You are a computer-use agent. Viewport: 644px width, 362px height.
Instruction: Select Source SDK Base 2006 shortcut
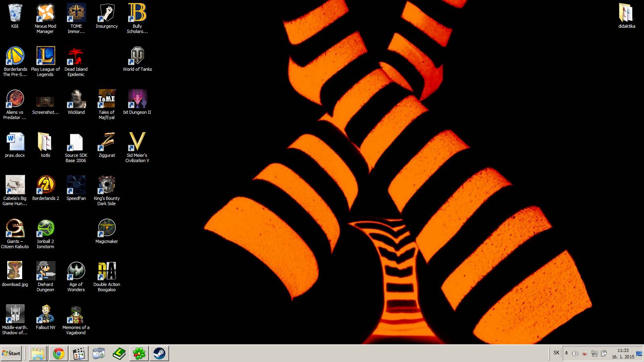point(76,148)
